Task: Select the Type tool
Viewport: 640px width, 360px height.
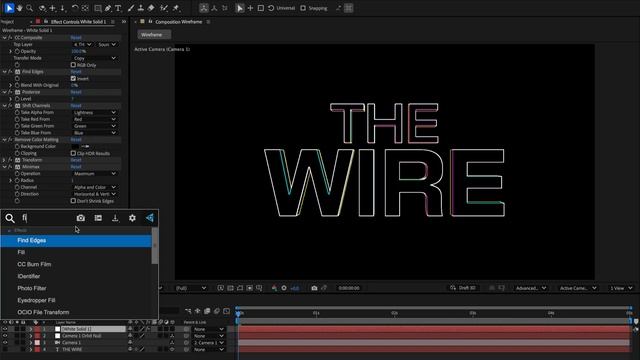Action: click(x=118, y=8)
